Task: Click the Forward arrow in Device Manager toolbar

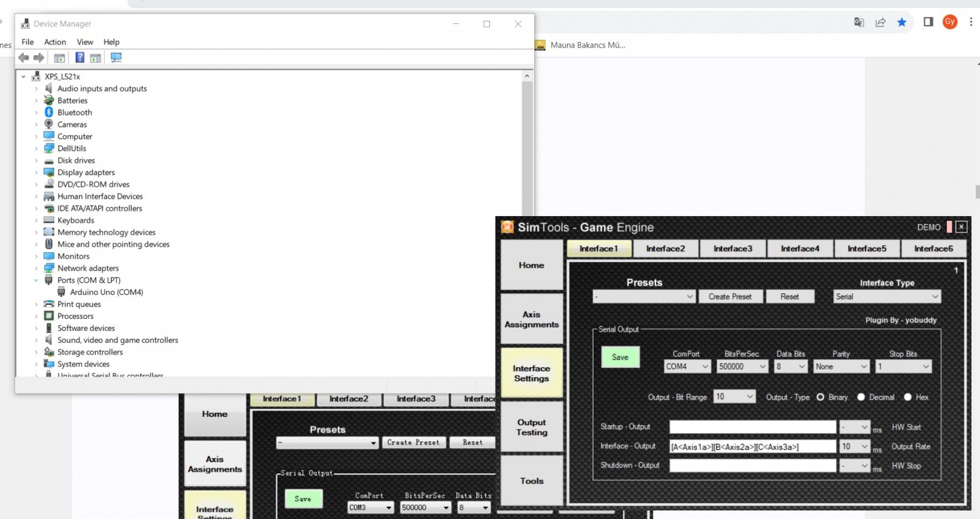Action: [39, 58]
